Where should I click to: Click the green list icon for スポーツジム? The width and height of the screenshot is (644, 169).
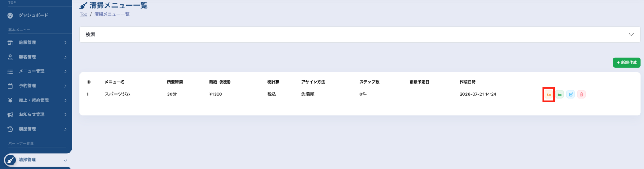pyautogui.click(x=560, y=94)
